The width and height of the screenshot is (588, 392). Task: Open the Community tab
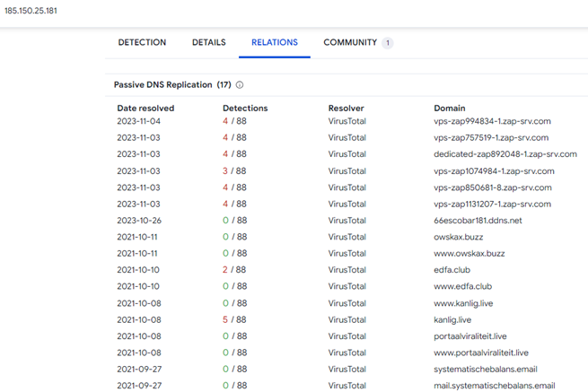pos(350,42)
